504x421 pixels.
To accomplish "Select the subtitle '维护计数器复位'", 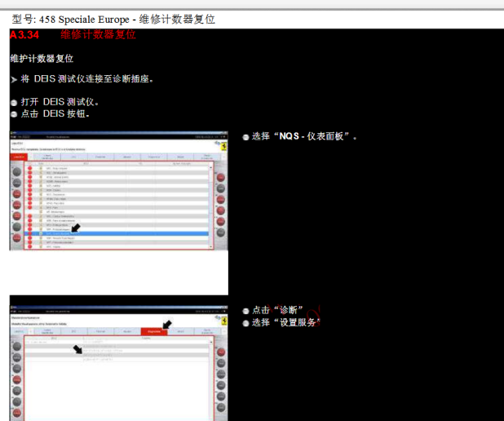I will 42,59.
